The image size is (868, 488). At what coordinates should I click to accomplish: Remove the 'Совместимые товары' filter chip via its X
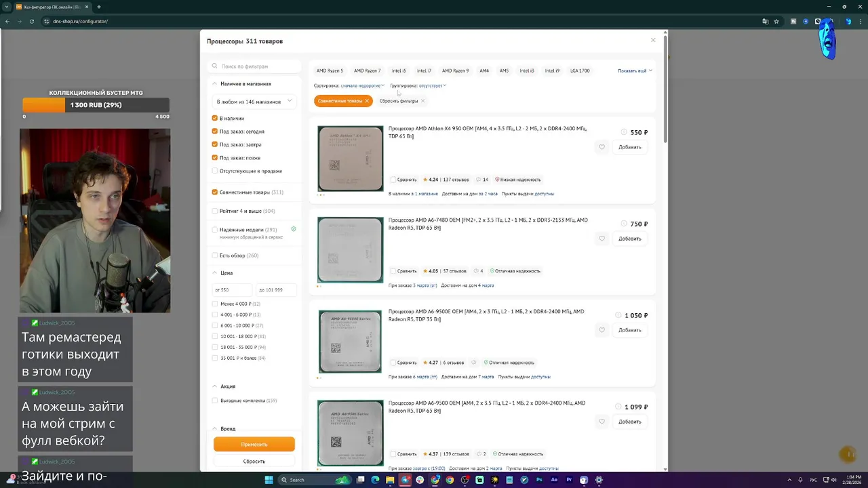367,101
